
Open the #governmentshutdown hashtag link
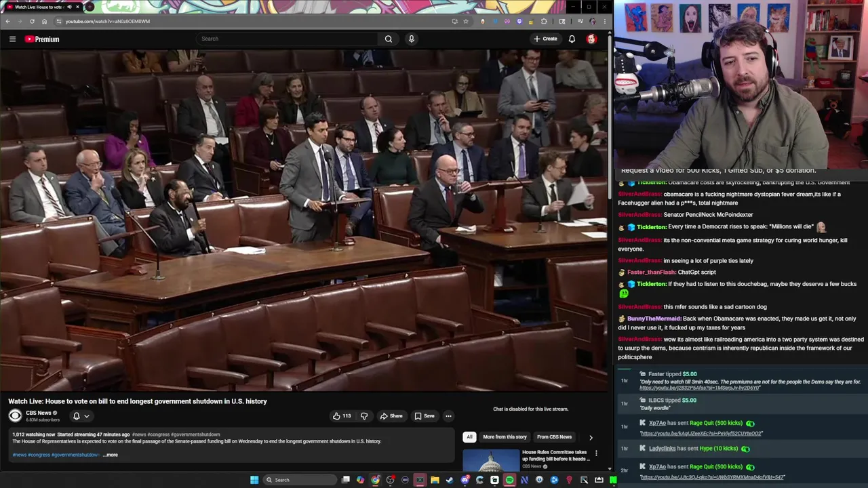[x=195, y=434]
